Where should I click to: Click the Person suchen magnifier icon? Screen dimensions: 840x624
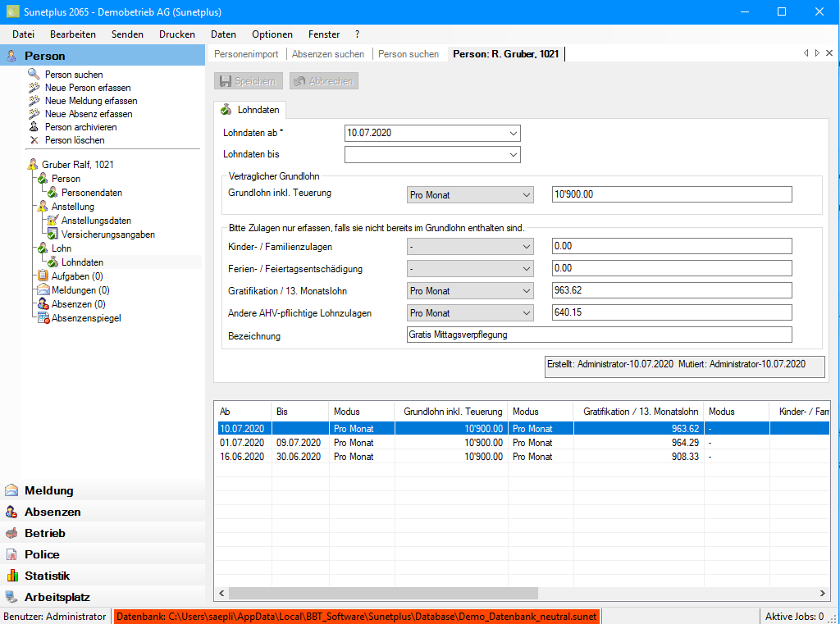click(34, 75)
